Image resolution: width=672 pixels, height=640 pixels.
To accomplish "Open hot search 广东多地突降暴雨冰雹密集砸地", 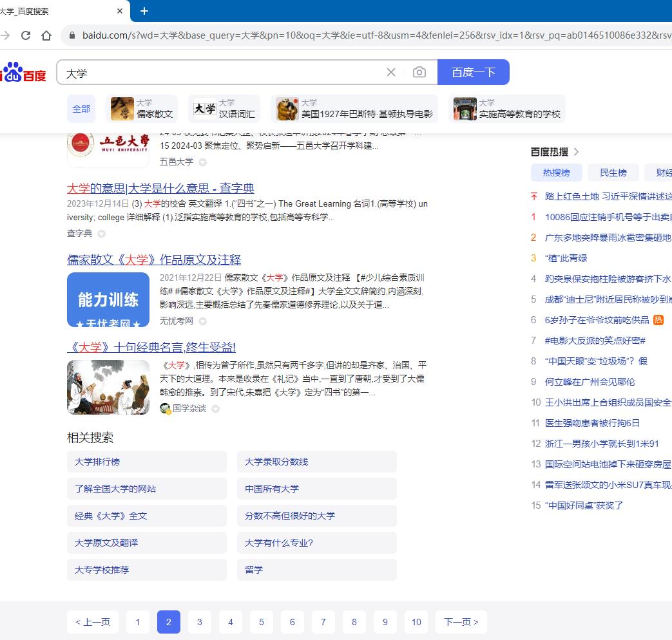I will [608, 238].
